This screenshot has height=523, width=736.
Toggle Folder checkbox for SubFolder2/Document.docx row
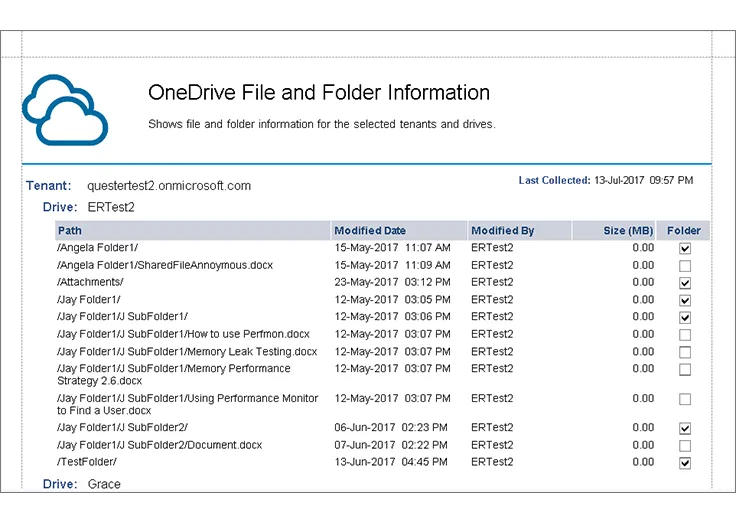click(685, 446)
